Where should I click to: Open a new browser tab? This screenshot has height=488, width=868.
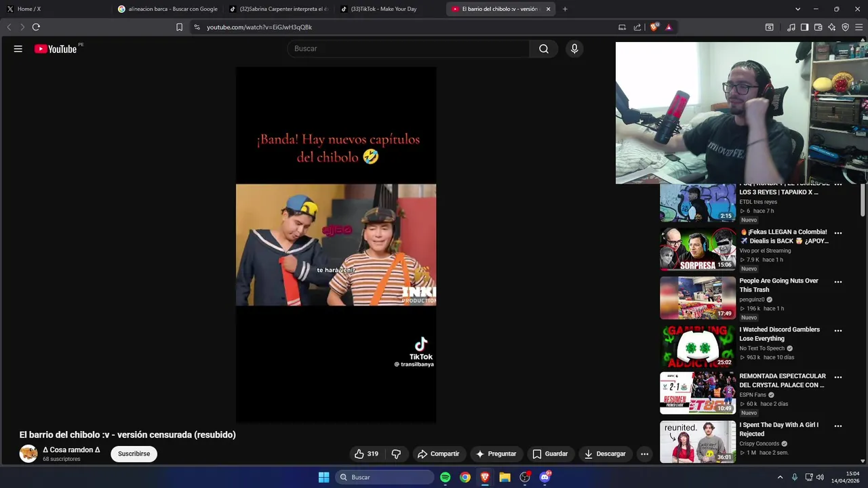coord(565,9)
